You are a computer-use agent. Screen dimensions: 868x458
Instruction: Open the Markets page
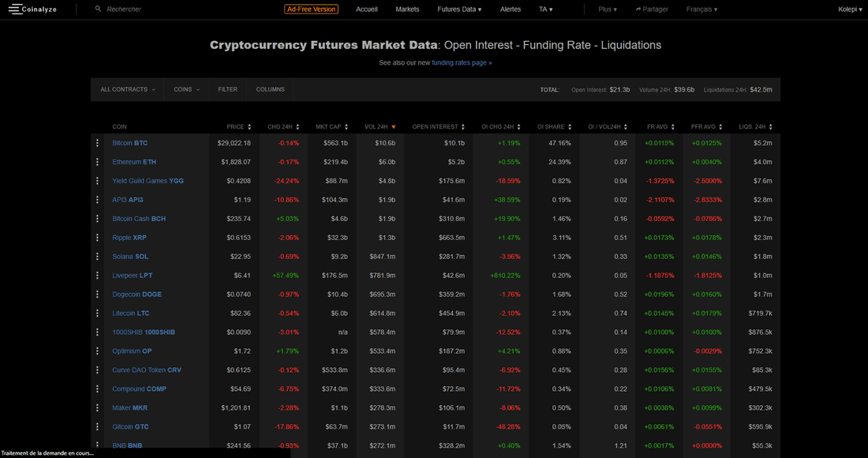[407, 9]
